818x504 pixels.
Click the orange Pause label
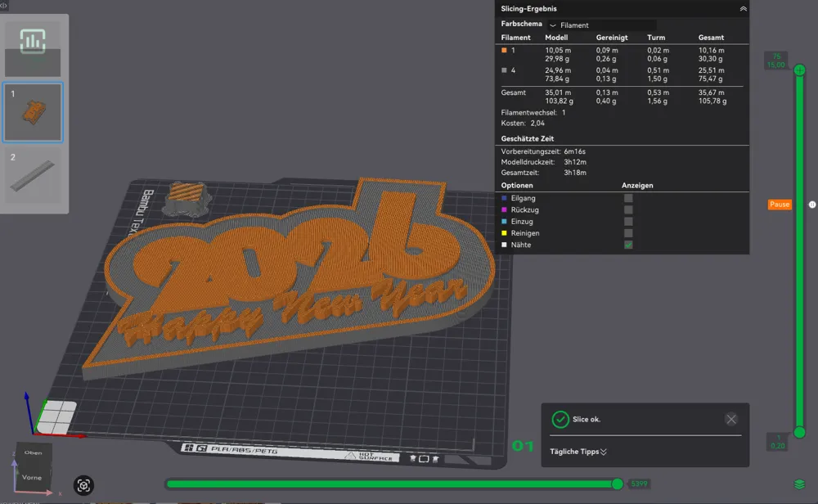(x=780, y=205)
